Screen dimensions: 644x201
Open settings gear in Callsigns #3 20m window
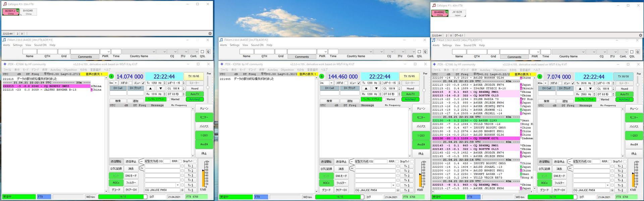210,33
